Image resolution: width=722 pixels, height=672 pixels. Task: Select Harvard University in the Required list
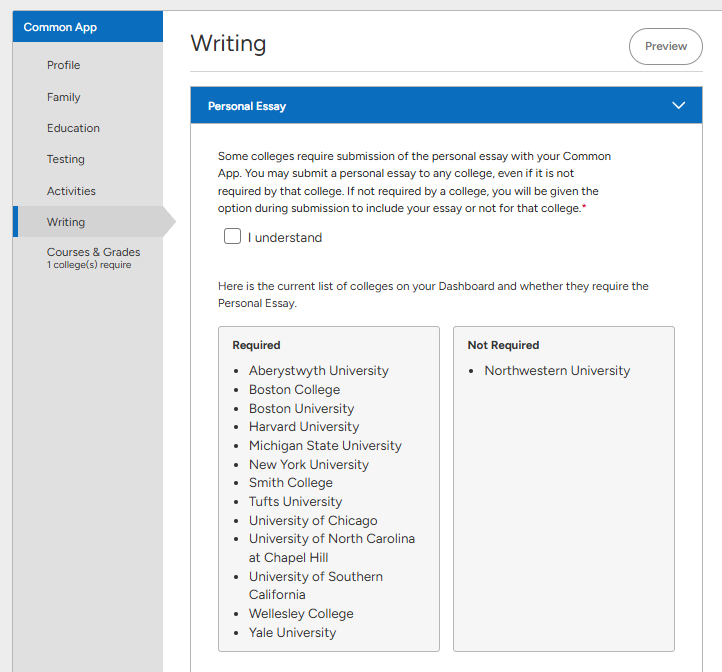(303, 427)
